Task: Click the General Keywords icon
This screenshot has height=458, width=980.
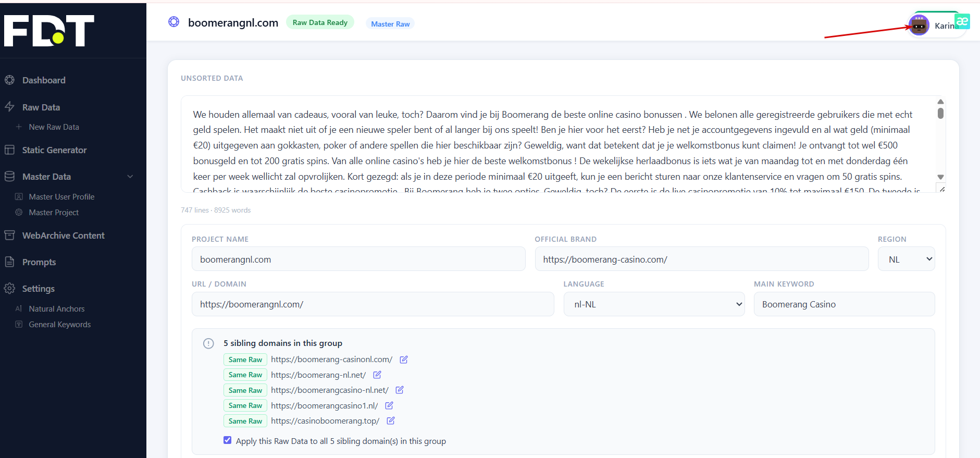Action: click(19, 324)
